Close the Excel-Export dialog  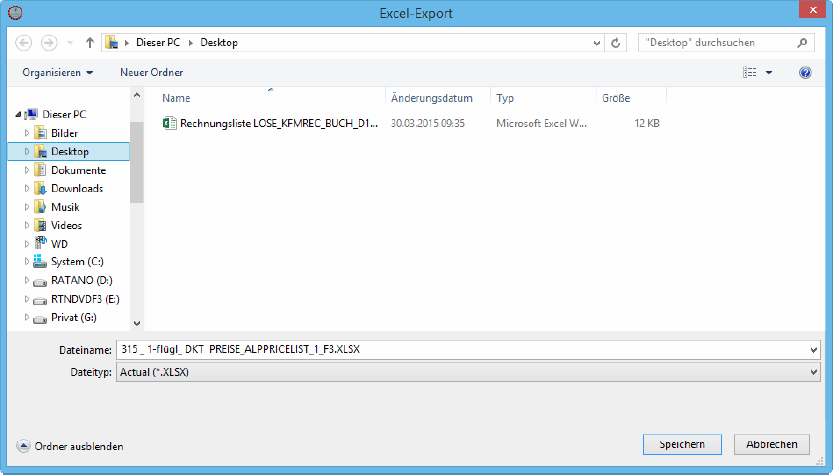(x=813, y=10)
